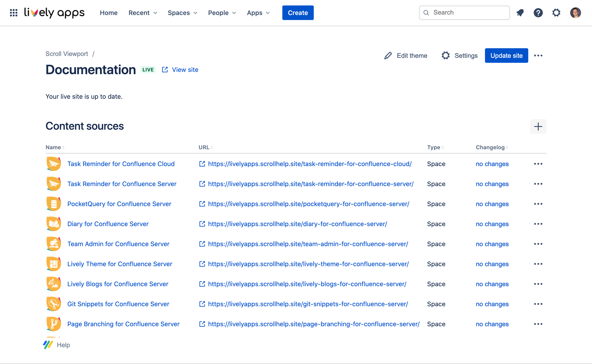Image resolution: width=592 pixels, height=364 pixels.
Task: Click the Scroll Viewport breadcrumb
Action: click(x=67, y=54)
